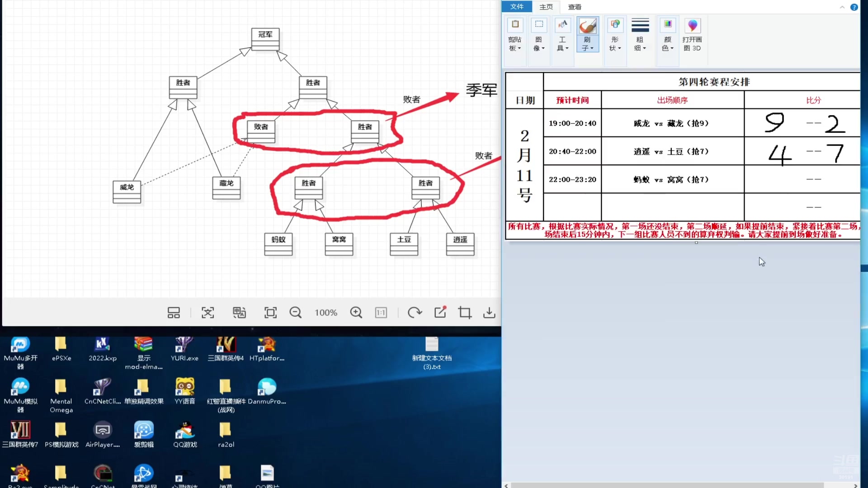This screenshot has width=868, height=488.
Task: Select the DanmuPro desktop shortcut
Action: (267, 391)
